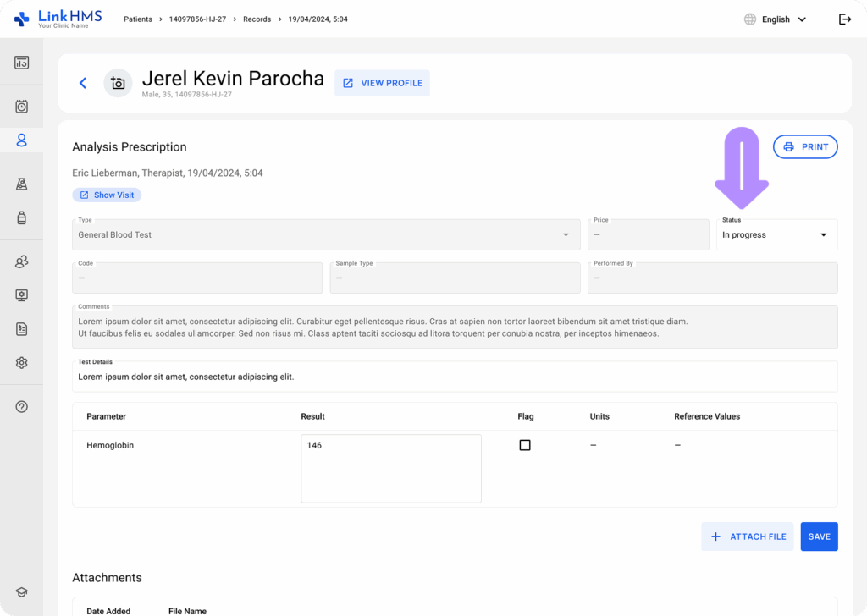Click the Hemoglobin result text field
This screenshot has height=616, width=867.
tap(391, 469)
